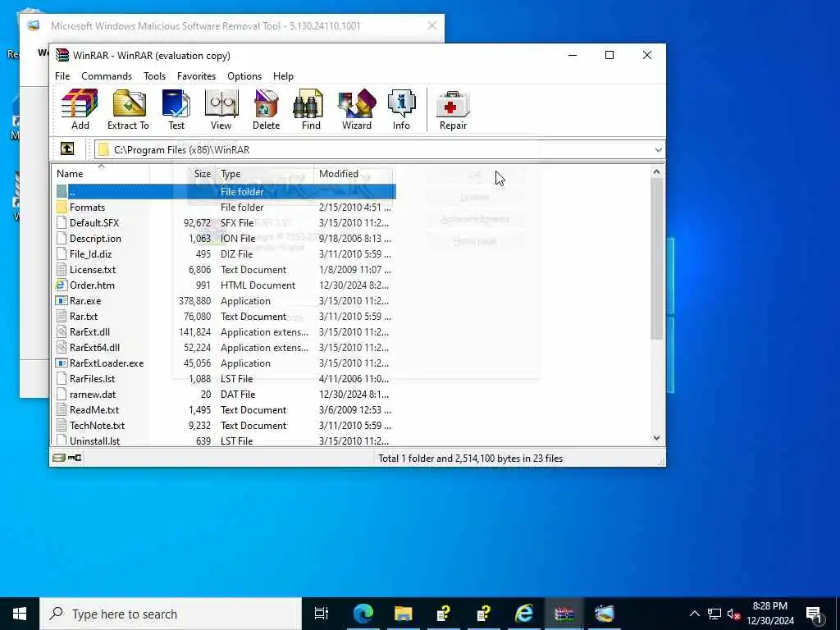Open notification center icon
The width and height of the screenshot is (840, 630).
pos(815,614)
